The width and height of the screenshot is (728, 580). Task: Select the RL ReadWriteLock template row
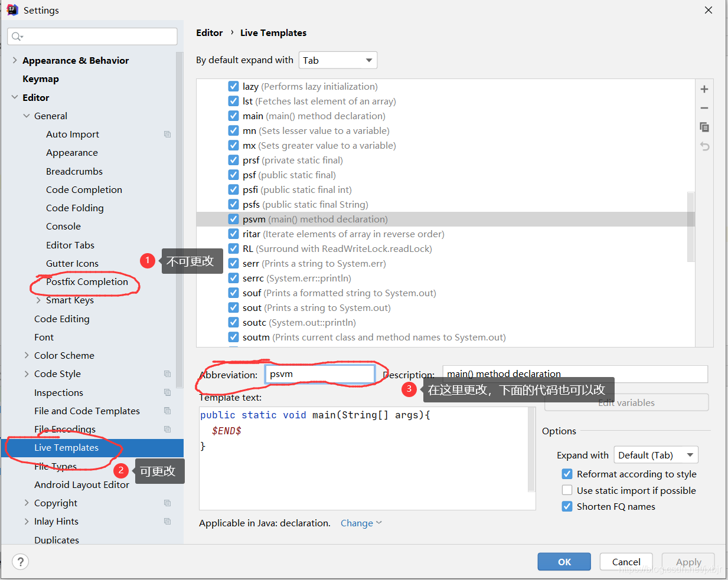(445, 248)
